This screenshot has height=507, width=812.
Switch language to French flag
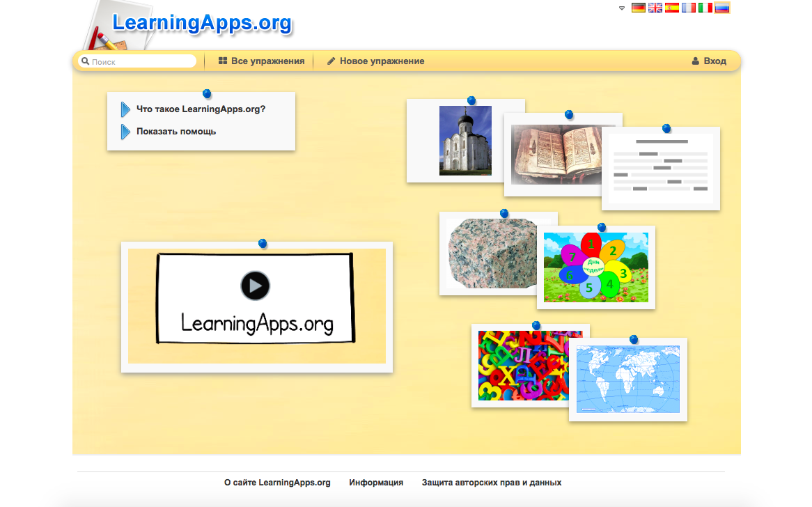[x=688, y=8]
